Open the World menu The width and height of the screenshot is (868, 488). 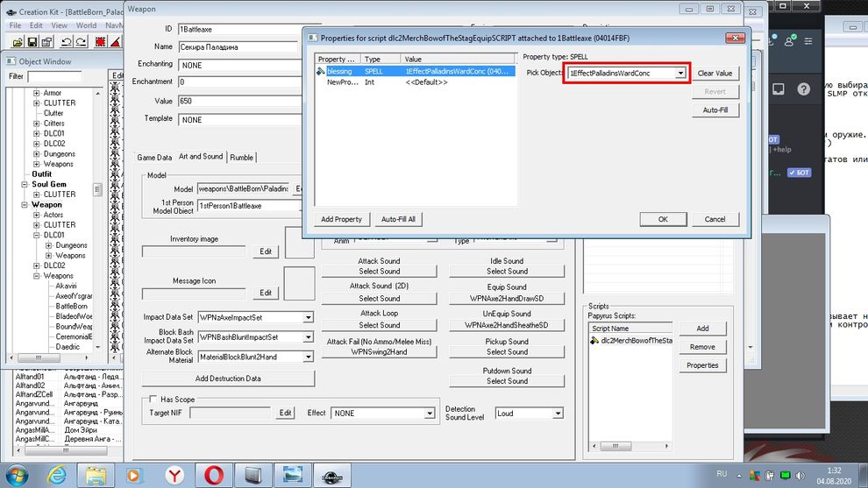point(86,25)
